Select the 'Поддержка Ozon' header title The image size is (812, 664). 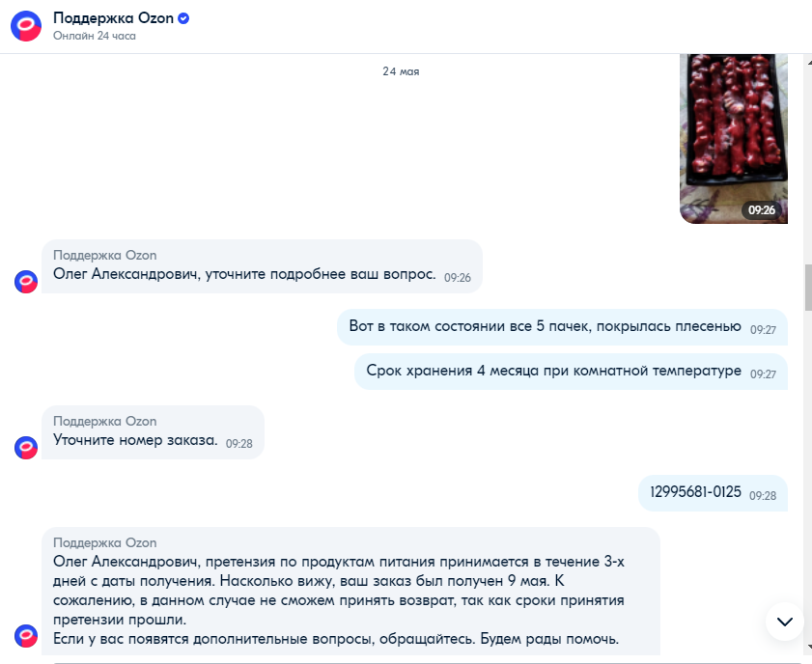tap(113, 18)
